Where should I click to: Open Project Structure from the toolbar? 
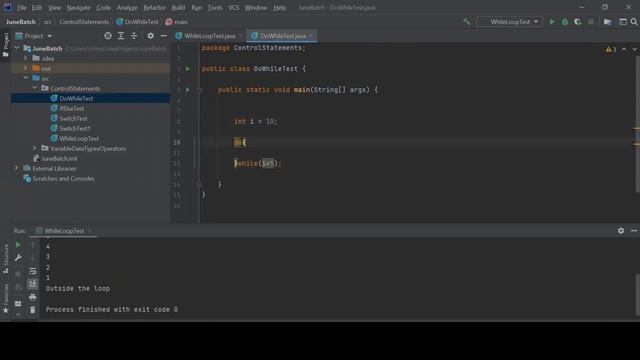click(x=607, y=22)
